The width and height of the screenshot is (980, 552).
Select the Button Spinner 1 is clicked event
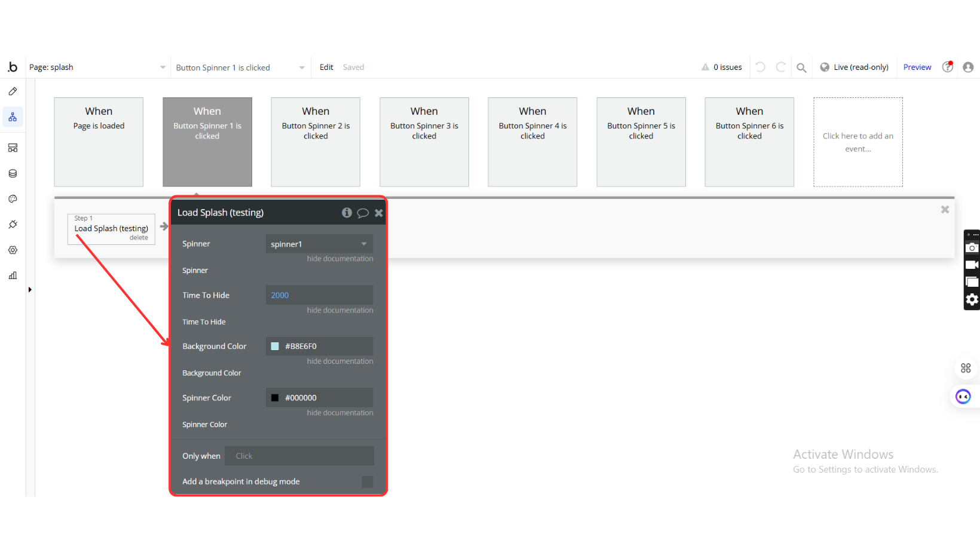pyautogui.click(x=207, y=142)
